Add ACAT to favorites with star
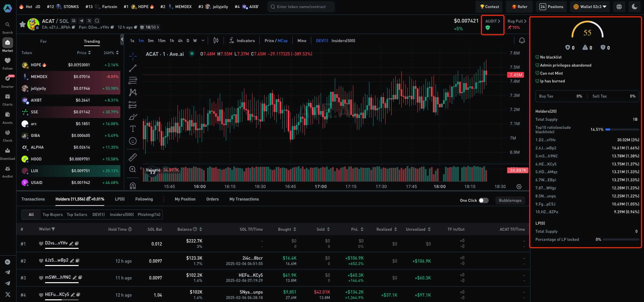The height and width of the screenshot is (302, 644). [x=23, y=24]
